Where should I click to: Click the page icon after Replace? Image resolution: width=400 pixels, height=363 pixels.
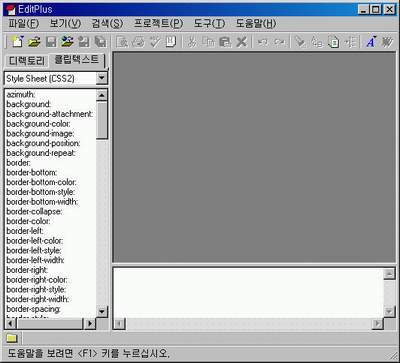(x=333, y=42)
